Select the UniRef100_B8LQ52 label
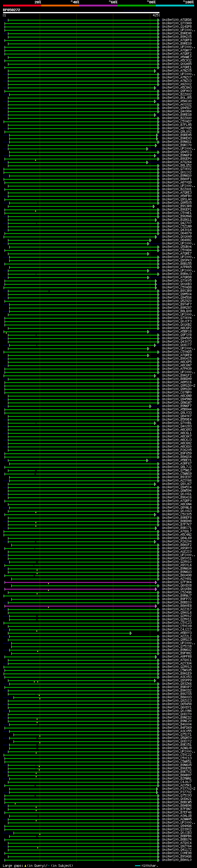 tap(177, 165)
